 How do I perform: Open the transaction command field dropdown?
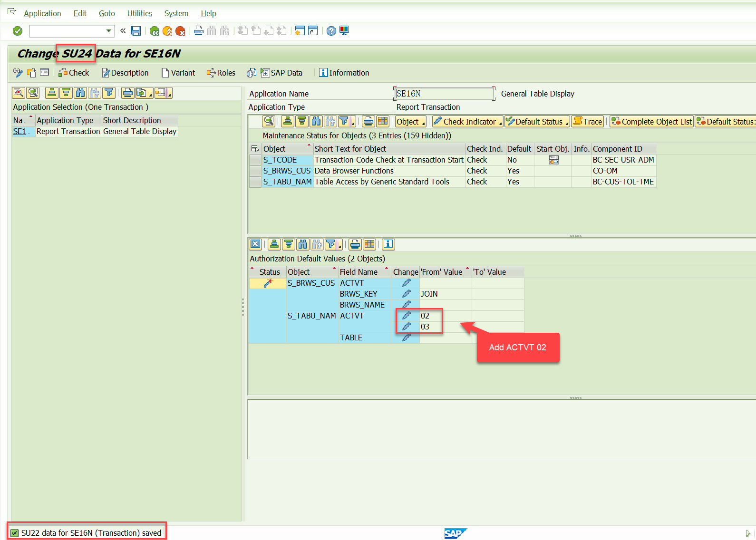tap(109, 31)
